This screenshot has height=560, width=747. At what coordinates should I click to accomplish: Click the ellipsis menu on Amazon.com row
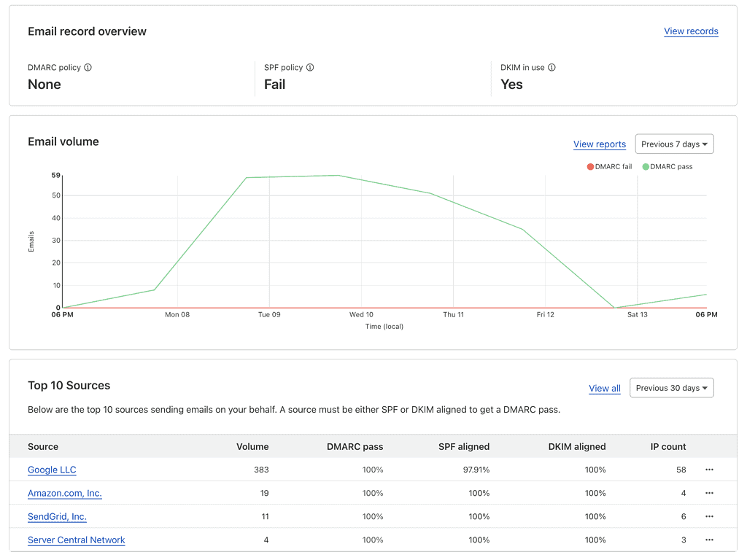pos(709,493)
